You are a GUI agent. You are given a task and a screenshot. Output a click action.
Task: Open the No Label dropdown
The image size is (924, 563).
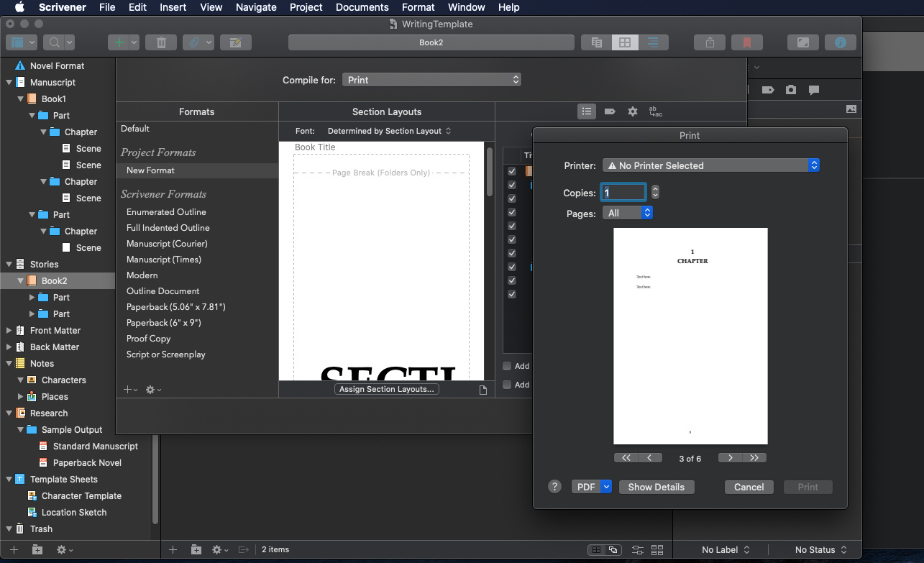(x=726, y=550)
